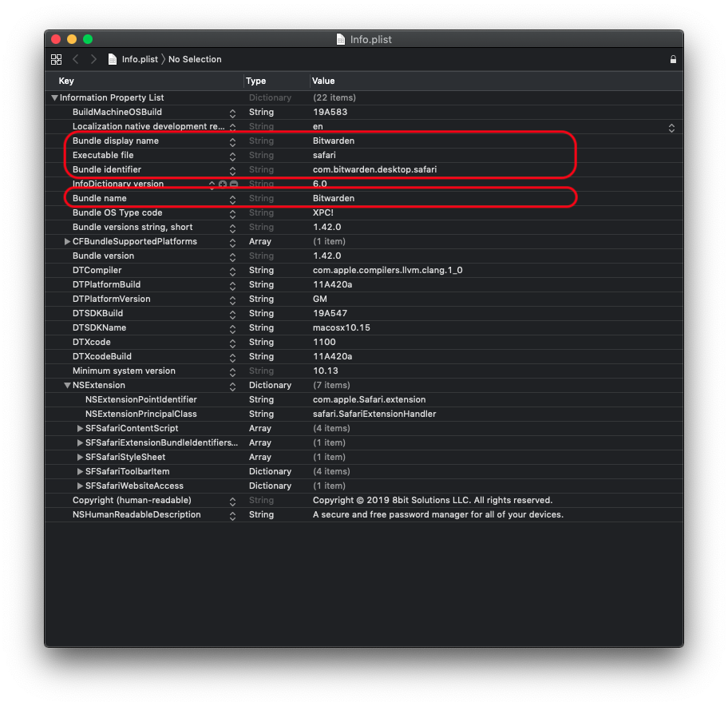Open key stepper for DTXcode row

tap(232, 343)
